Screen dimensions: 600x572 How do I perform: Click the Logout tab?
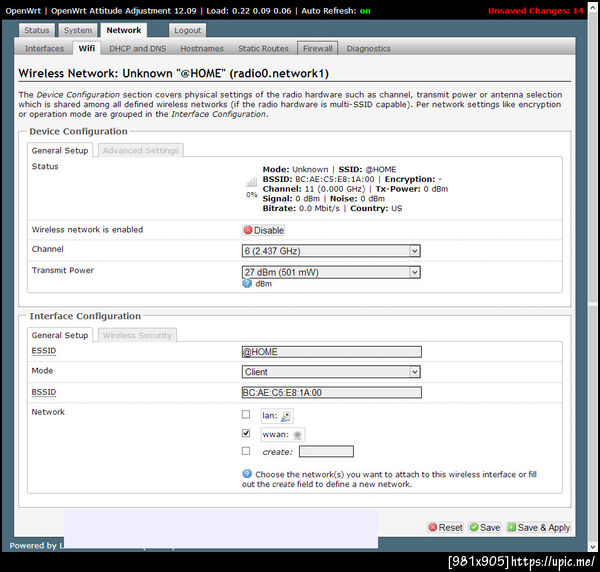click(x=188, y=30)
